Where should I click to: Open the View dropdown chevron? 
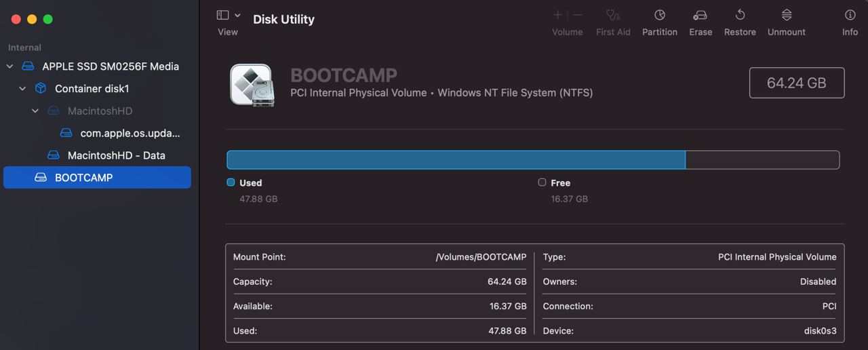(237, 15)
